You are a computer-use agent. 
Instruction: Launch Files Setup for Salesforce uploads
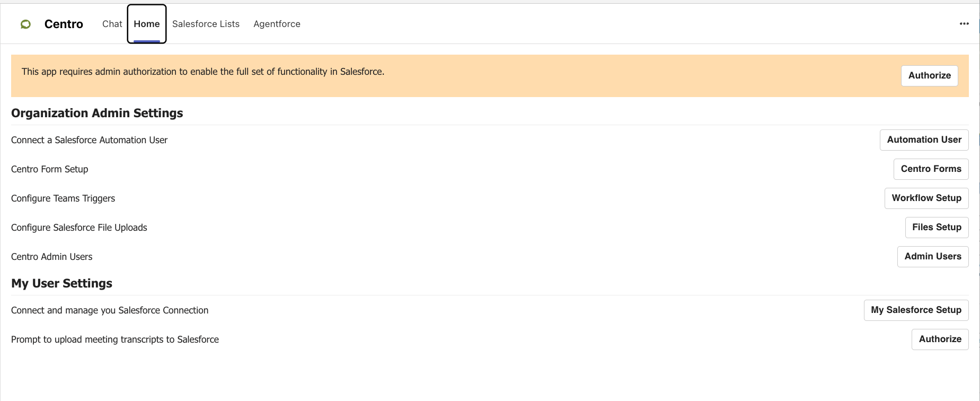tap(937, 228)
